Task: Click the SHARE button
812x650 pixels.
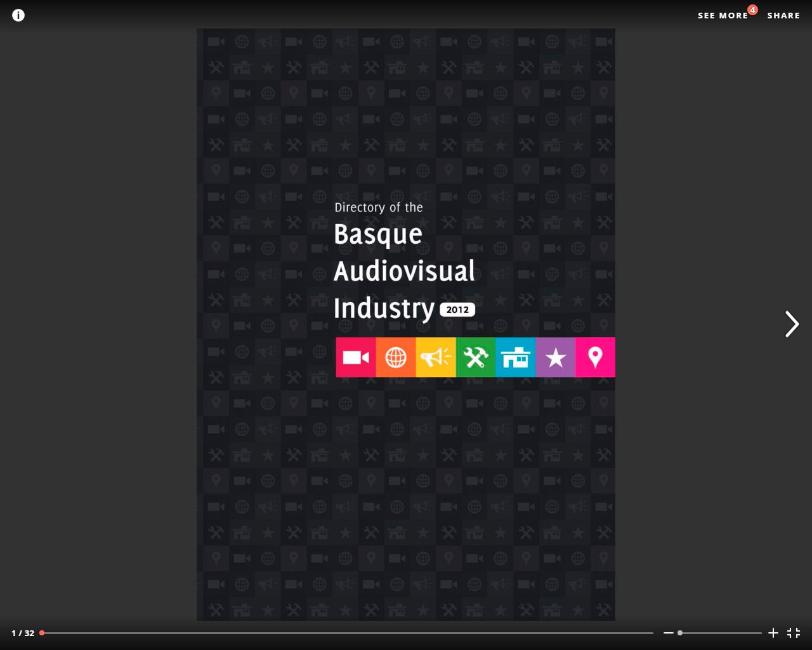Action: click(783, 16)
